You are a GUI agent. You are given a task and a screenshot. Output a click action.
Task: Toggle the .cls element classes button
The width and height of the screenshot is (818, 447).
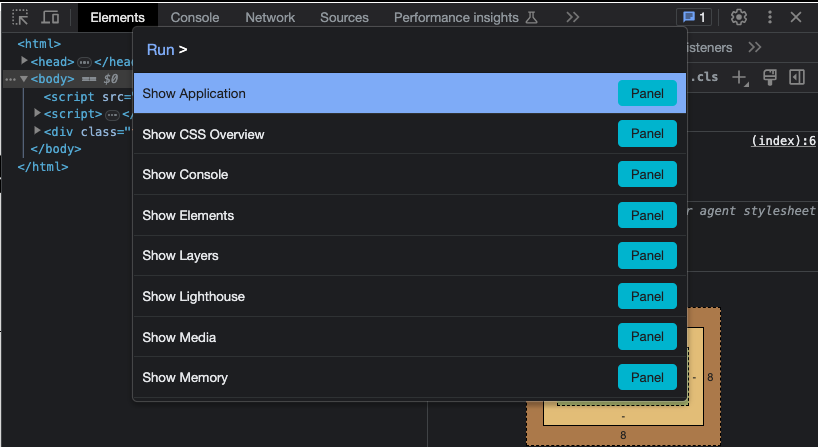[706, 77]
